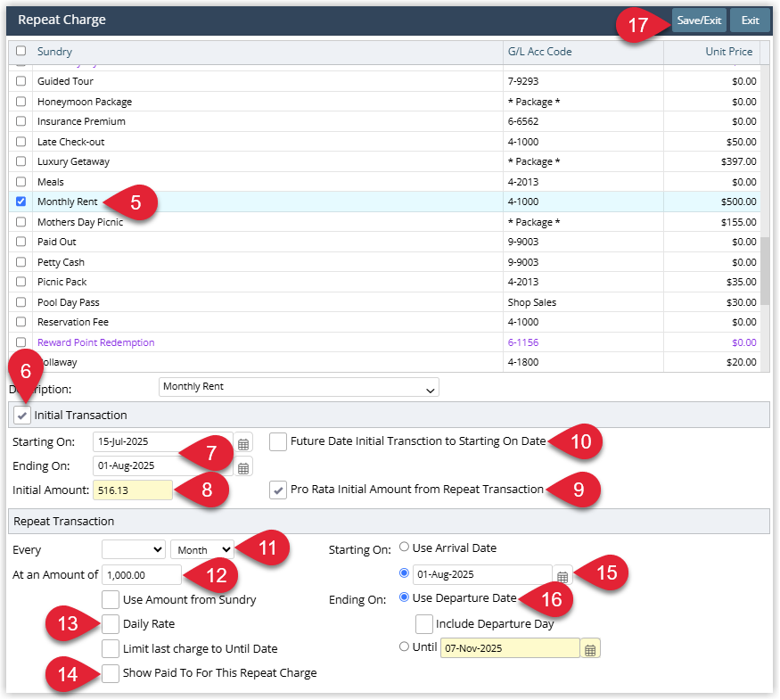Check the Reservation Fee row checkbox

tap(21, 322)
